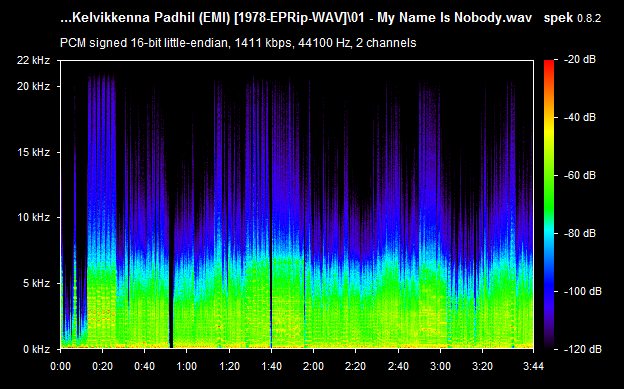This screenshot has height=389, width=624.
Task: Click the 5 kHz frequency axis label
Action: (36, 283)
